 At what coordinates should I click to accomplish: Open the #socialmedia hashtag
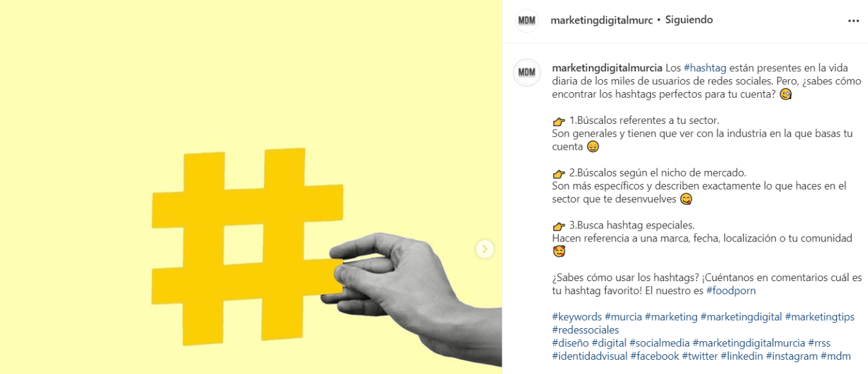(659, 343)
